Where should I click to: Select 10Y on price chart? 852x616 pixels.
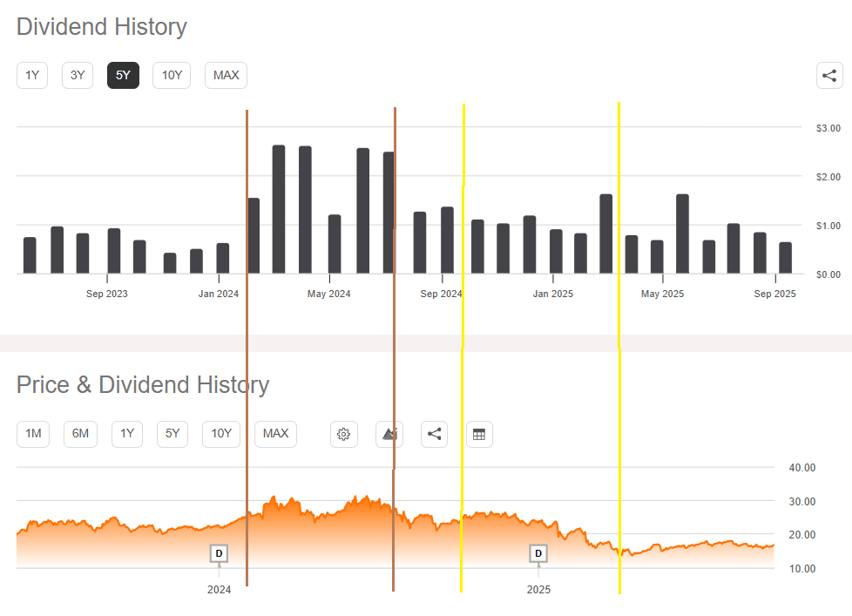[221, 434]
